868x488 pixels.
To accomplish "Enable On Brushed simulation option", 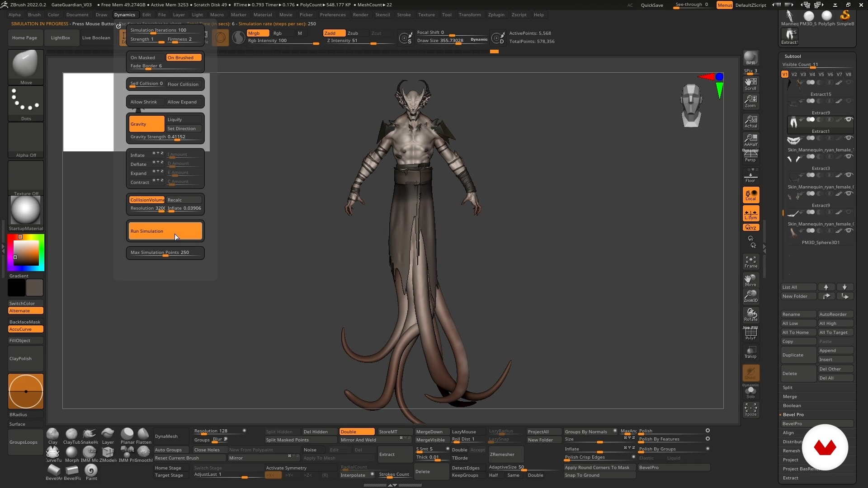I will coord(184,57).
